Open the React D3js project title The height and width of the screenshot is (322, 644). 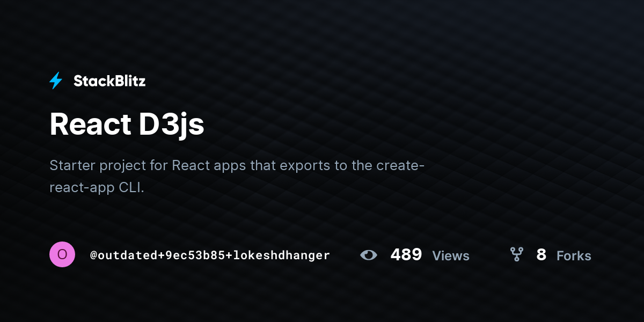[x=127, y=125]
